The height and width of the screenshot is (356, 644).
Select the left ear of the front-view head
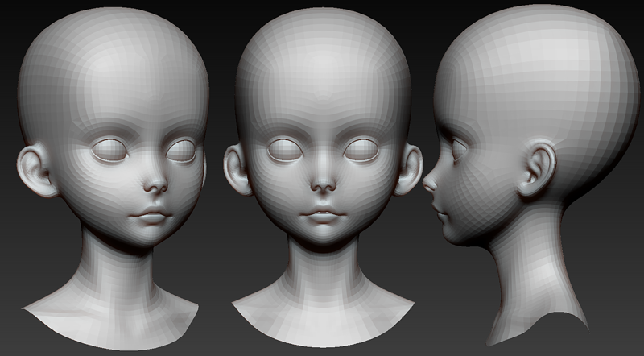(x=234, y=169)
